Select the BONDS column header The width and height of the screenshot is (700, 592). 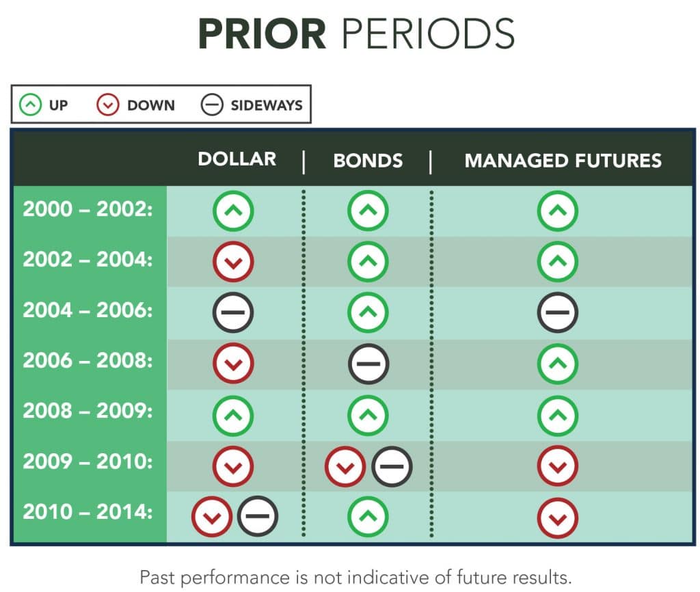tap(368, 161)
